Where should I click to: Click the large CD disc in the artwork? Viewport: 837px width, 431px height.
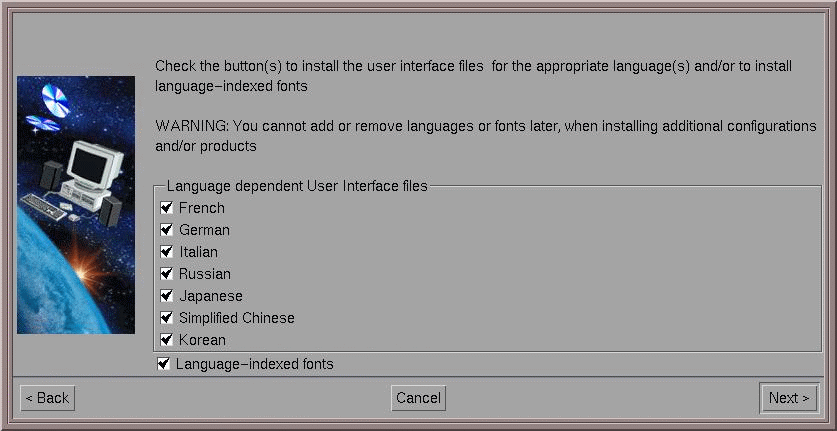click(x=56, y=100)
